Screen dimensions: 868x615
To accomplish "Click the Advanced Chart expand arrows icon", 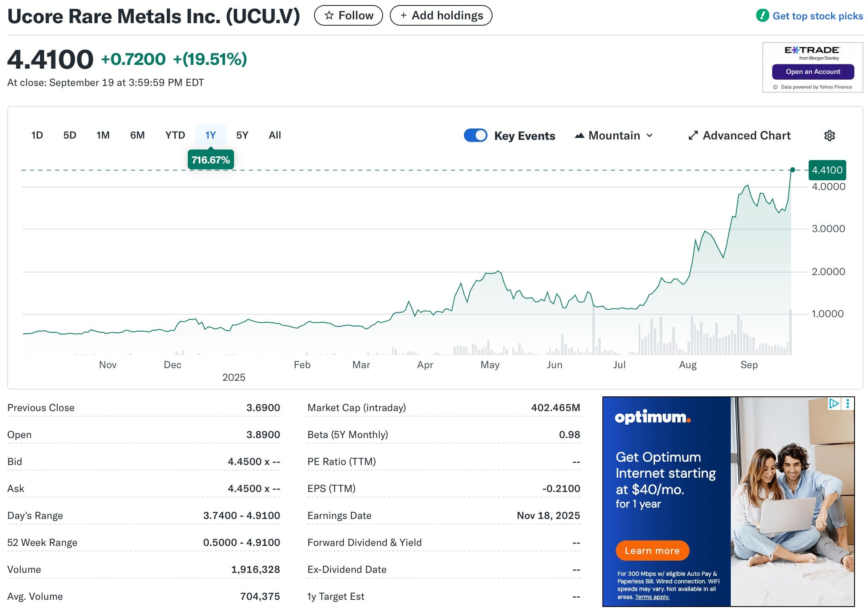I will coord(693,136).
